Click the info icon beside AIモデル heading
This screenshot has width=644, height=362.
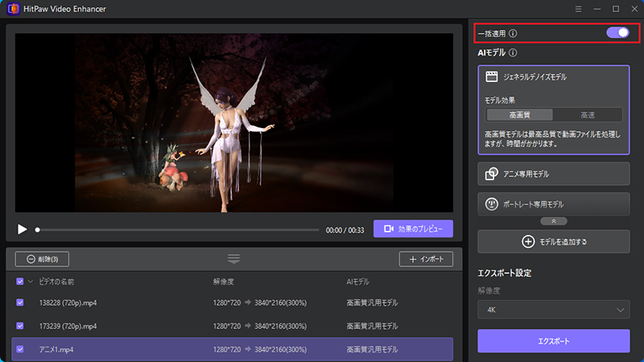coord(513,53)
